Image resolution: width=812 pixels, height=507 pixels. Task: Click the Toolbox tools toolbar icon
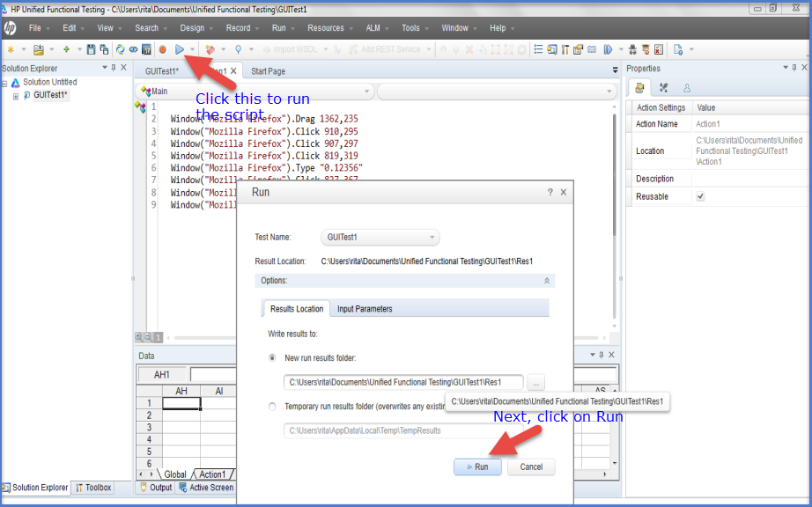click(x=565, y=49)
